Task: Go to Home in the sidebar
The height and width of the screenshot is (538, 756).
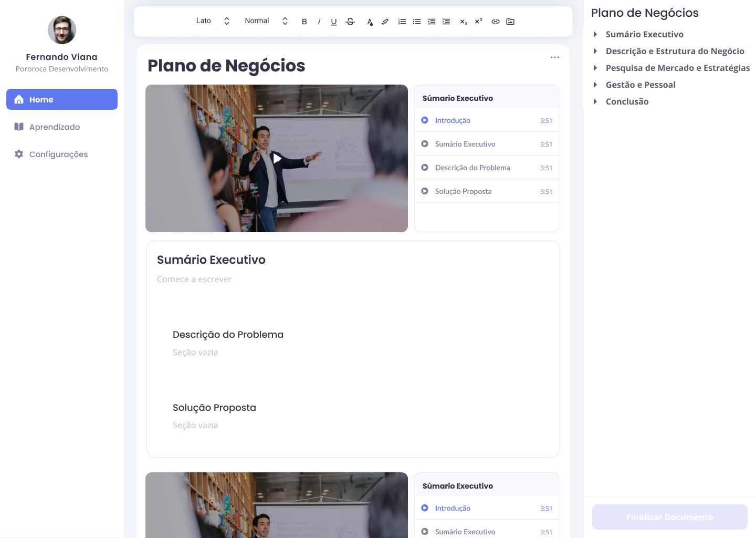Action: [62, 99]
